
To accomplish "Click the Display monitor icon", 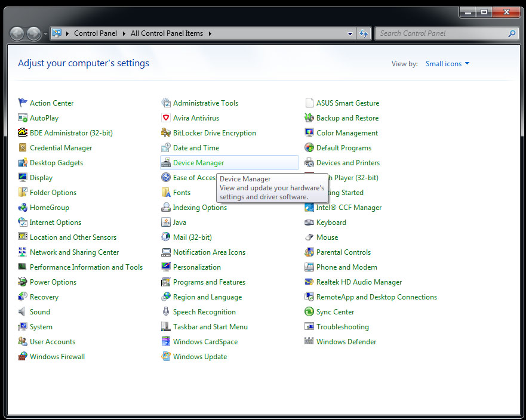I will [x=23, y=177].
